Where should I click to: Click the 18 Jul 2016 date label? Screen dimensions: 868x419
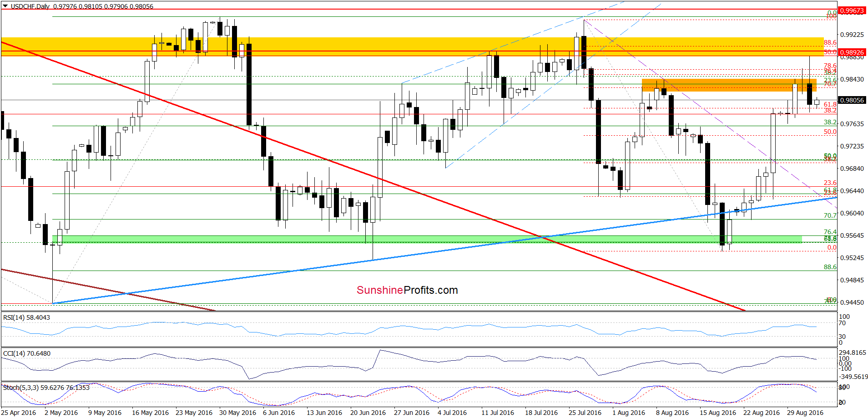point(541,413)
